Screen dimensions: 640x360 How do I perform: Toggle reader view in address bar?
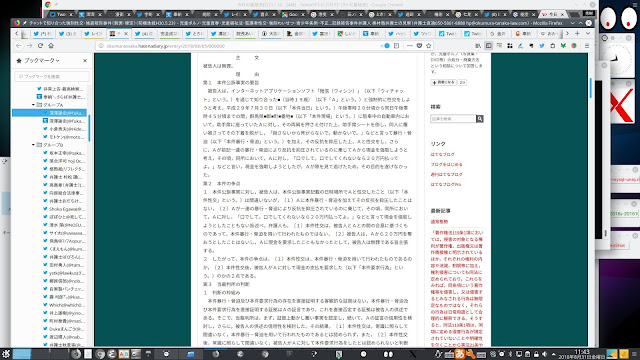[x=396, y=46]
